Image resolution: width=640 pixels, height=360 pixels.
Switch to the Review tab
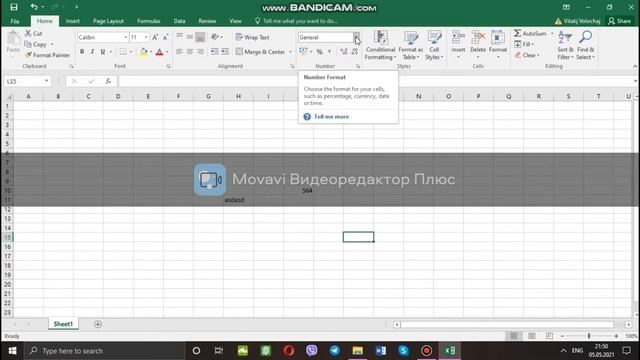[207, 21]
